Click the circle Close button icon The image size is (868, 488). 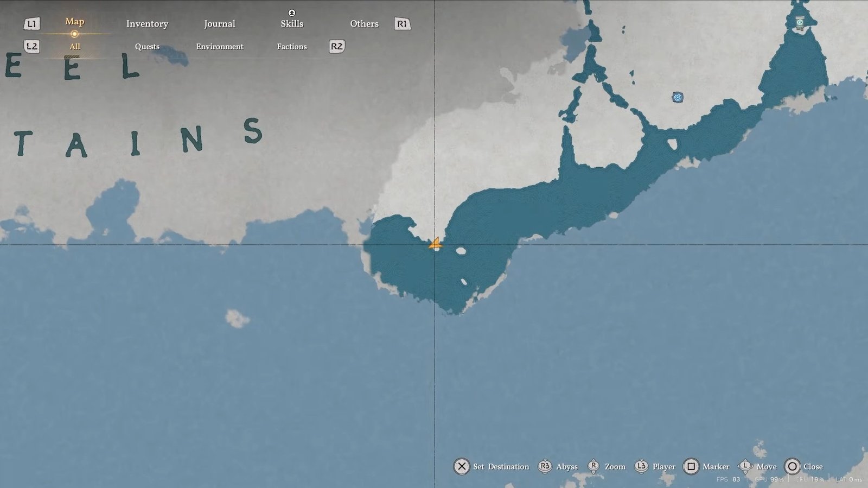[793, 466]
